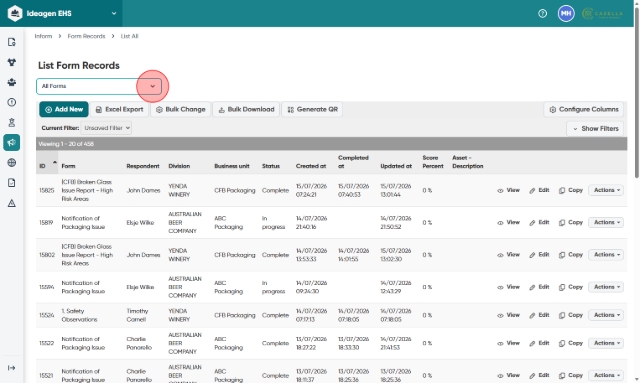Sort by Score Percent column header
The width and height of the screenshot is (640, 383).
coord(433,162)
